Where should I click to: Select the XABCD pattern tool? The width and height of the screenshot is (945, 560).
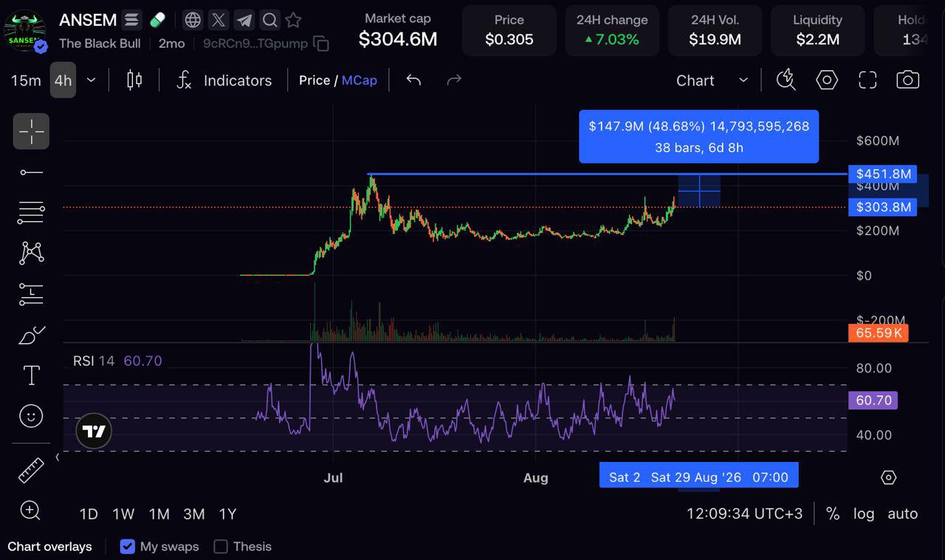click(31, 253)
